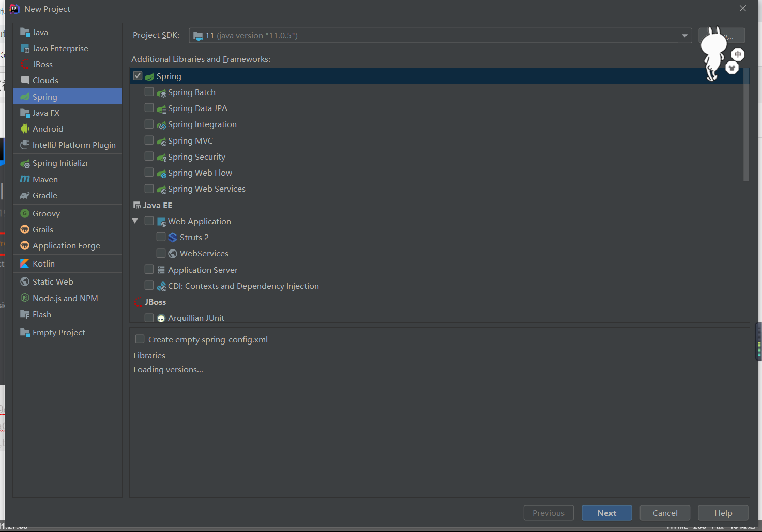The height and width of the screenshot is (532, 762).
Task: Select the Spring Data JPA label
Action: point(197,108)
